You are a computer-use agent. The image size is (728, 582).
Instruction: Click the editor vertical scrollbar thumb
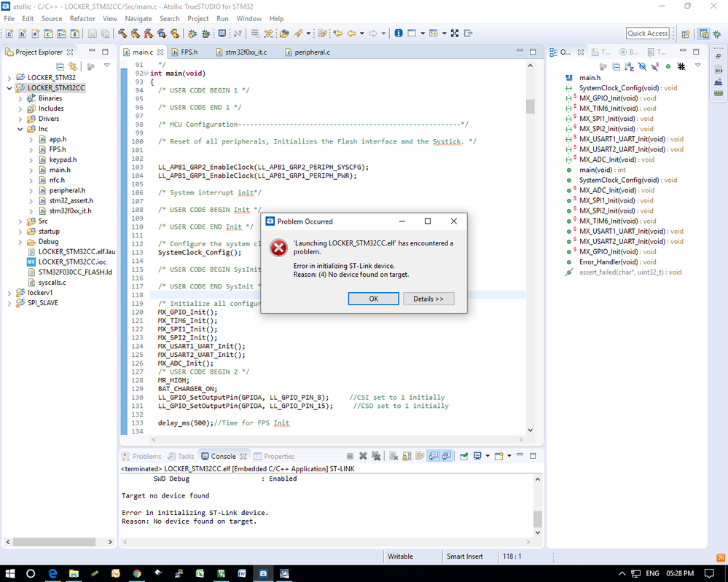tap(531, 106)
